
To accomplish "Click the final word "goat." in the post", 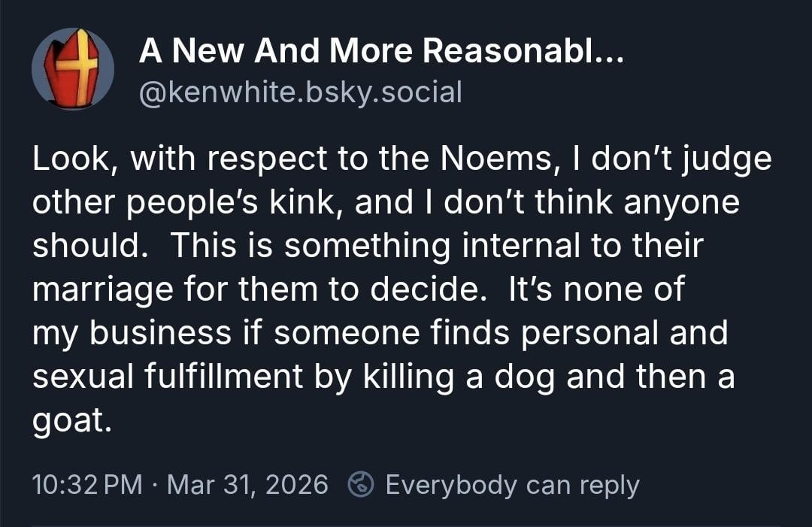I will pyautogui.click(x=72, y=421).
